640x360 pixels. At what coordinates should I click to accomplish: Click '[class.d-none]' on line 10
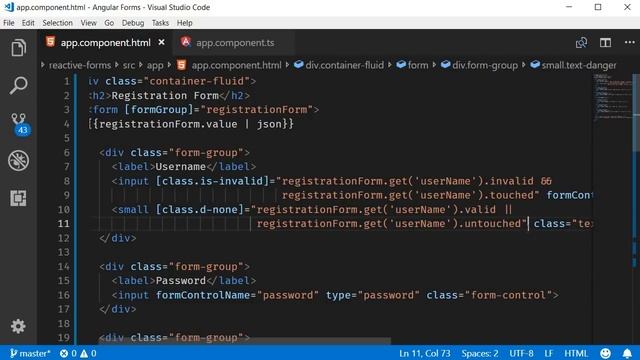coord(200,210)
